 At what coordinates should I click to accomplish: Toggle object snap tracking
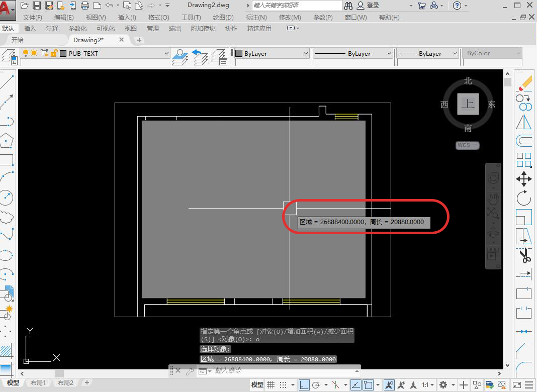click(x=356, y=385)
